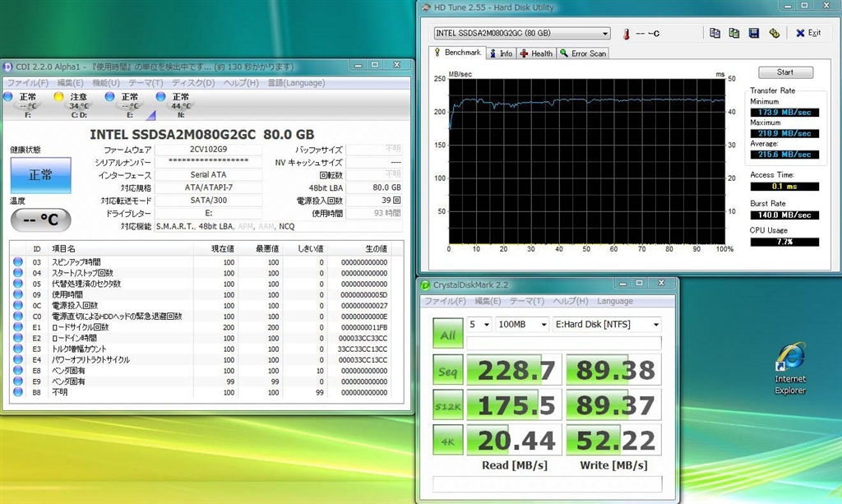Open the Language menu in CrystalDiskMark
This screenshot has height=504, width=842.
coord(615,301)
